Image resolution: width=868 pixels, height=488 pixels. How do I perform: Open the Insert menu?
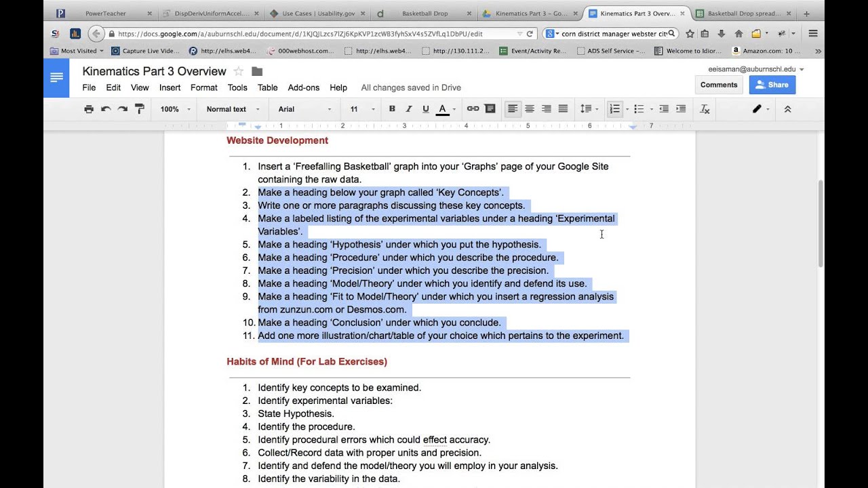tap(170, 87)
